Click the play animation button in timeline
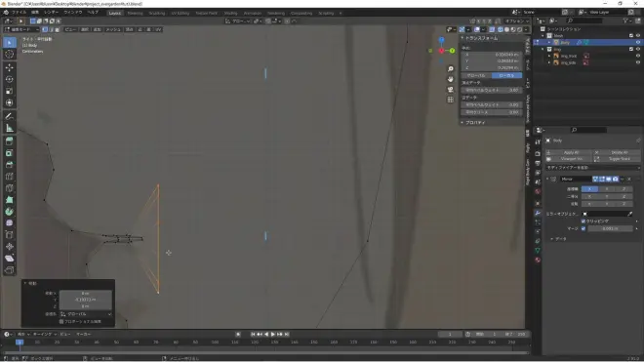This screenshot has width=644, height=362. click(272, 335)
